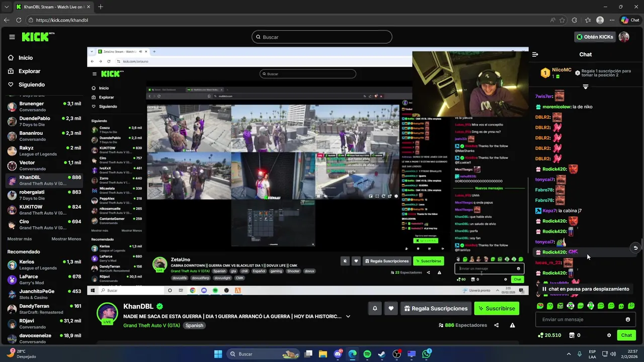Open the channel shop icon beside 0

(572, 335)
